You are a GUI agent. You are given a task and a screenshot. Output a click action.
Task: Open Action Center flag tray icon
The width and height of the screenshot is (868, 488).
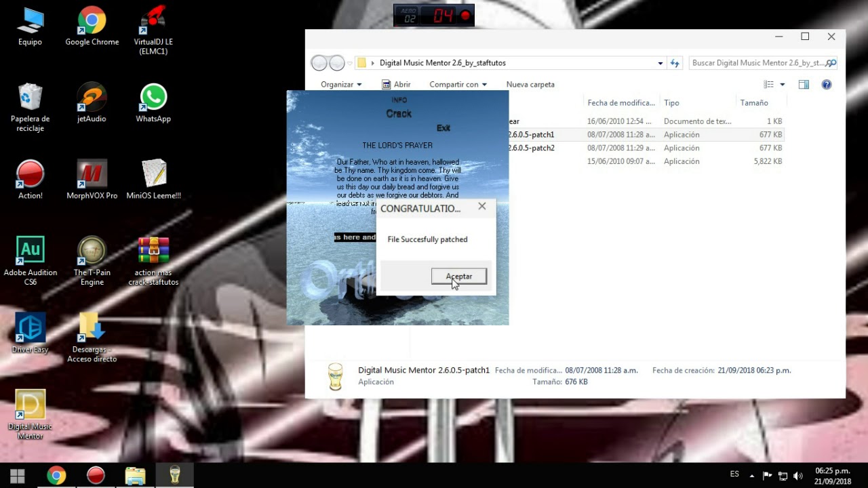click(767, 476)
